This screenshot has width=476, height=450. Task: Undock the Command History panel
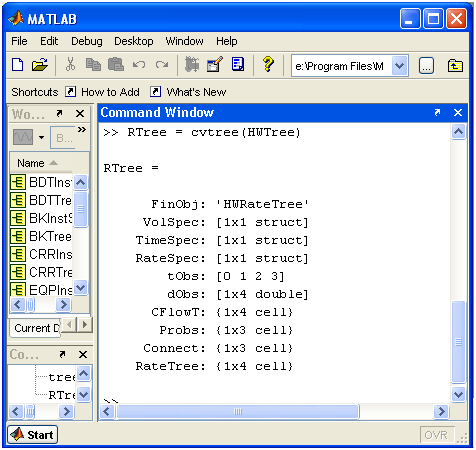point(62,354)
